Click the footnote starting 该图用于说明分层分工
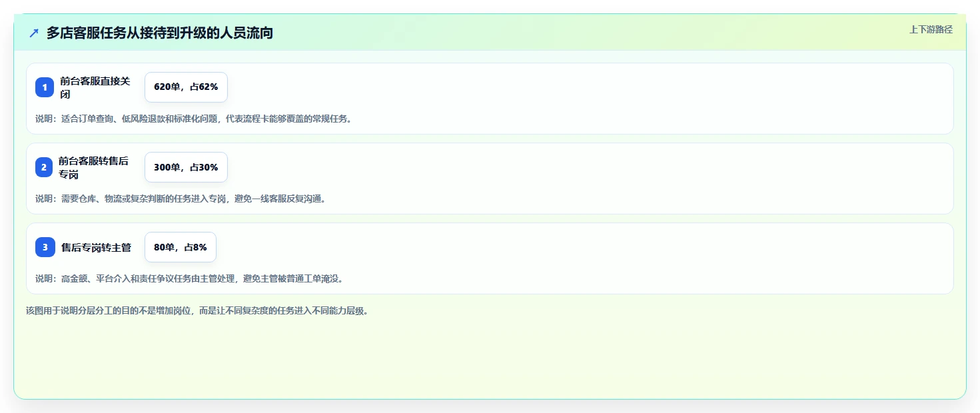The width and height of the screenshot is (980, 413). pyautogui.click(x=197, y=310)
